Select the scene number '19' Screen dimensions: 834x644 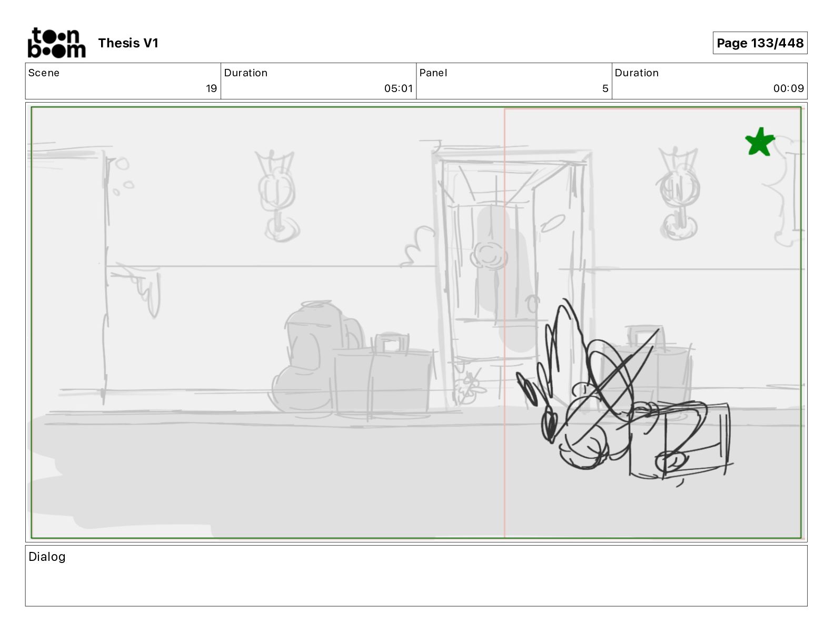tap(211, 88)
